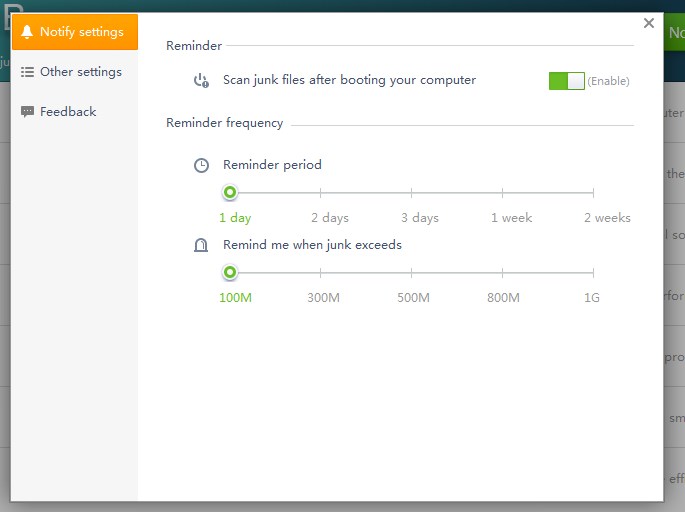Click the Reminder period slider handle
The height and width of the screenshot is (512, 685).
coord(230,192)
